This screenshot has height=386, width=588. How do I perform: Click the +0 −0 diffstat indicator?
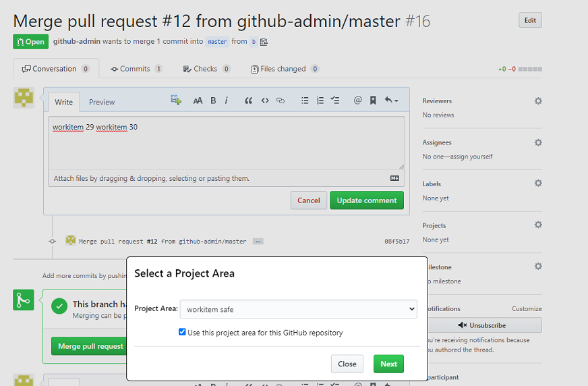point(520,69)
